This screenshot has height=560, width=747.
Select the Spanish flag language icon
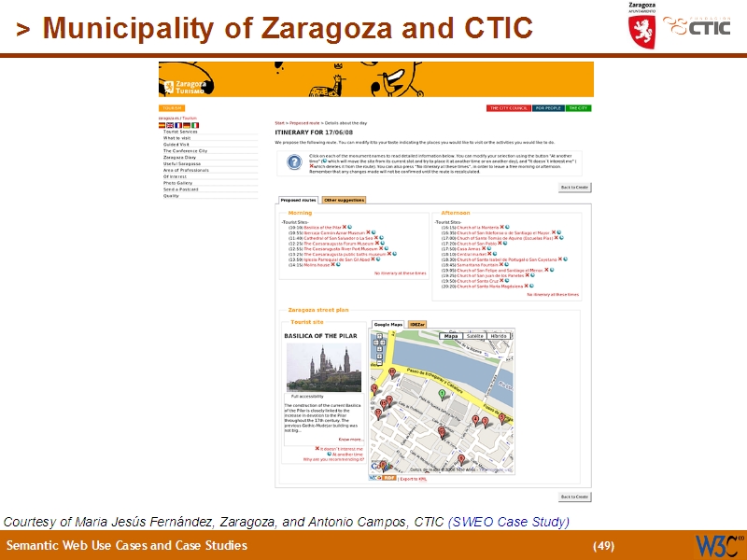click(x=162, y=125)
